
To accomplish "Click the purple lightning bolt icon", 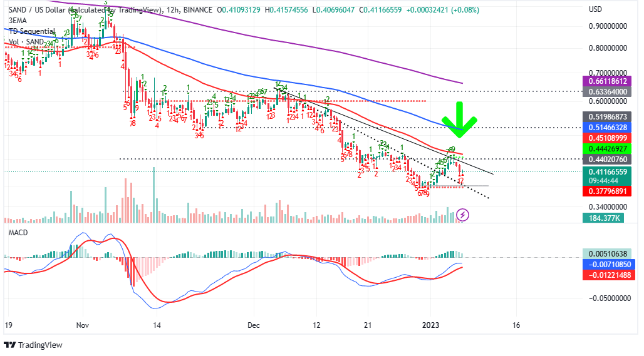I will point(462,215).
